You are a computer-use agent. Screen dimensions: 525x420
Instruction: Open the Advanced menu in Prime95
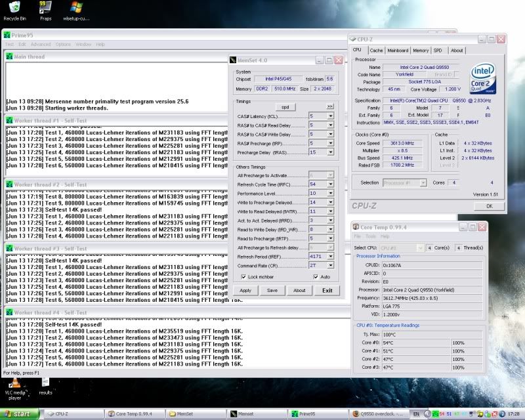click(x=41, y=44)
